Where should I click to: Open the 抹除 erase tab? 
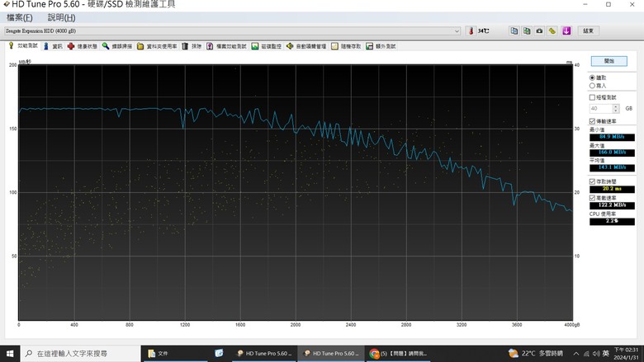tap(192, 46)
